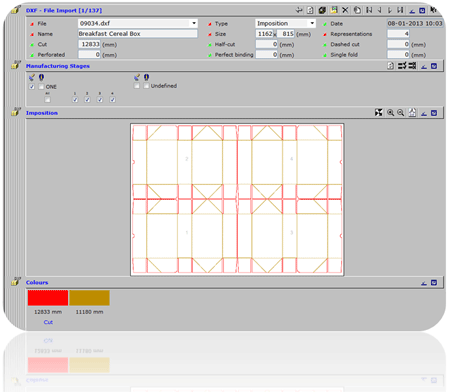
Task: Click the blue square icon in Manufacturing Stages header
Action: coord(434,66)
